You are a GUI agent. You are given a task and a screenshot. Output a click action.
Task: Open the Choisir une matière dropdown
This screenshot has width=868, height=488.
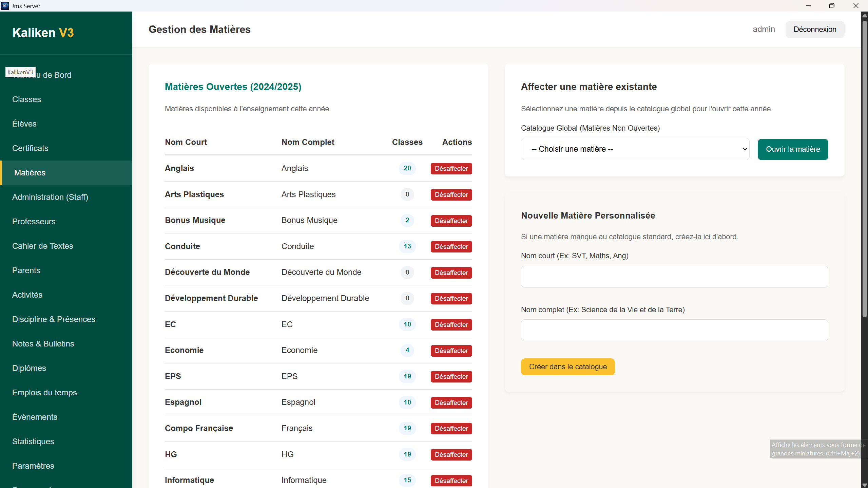tap(635, 149)
